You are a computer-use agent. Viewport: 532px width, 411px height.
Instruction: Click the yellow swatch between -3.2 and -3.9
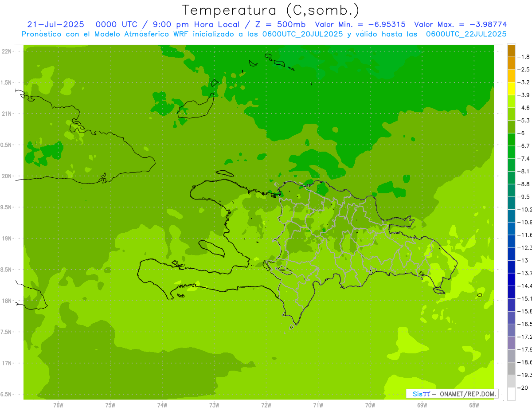(x=511, y=89)
